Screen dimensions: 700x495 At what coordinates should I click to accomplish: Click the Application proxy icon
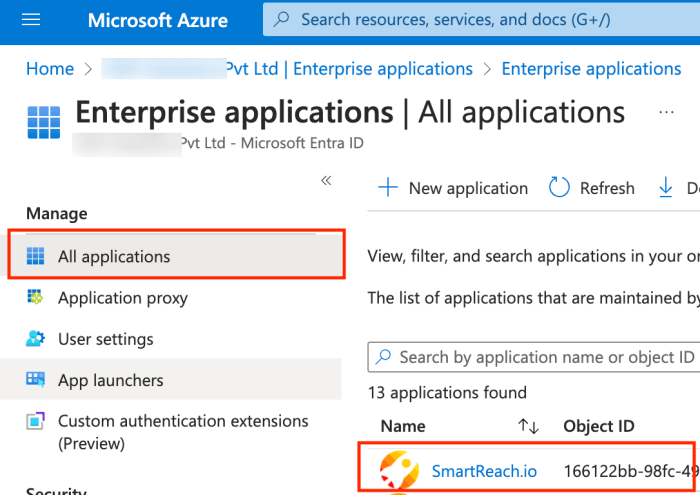[x=35, y=297]
